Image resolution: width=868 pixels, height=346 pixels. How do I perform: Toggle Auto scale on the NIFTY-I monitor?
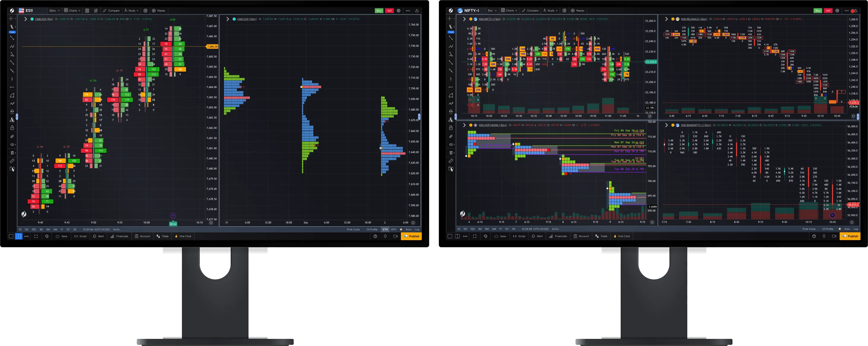(847, 229)
